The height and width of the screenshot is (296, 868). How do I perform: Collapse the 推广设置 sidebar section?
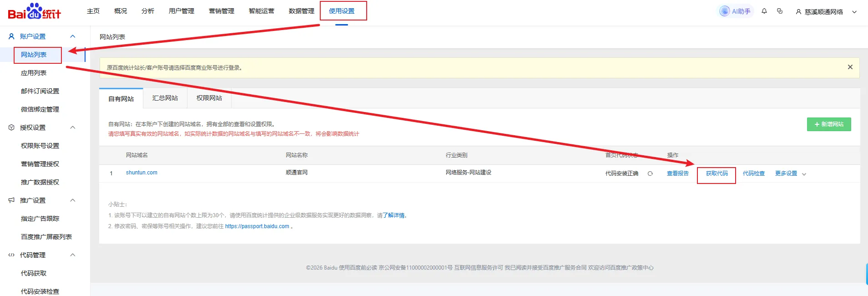[72, 200]
